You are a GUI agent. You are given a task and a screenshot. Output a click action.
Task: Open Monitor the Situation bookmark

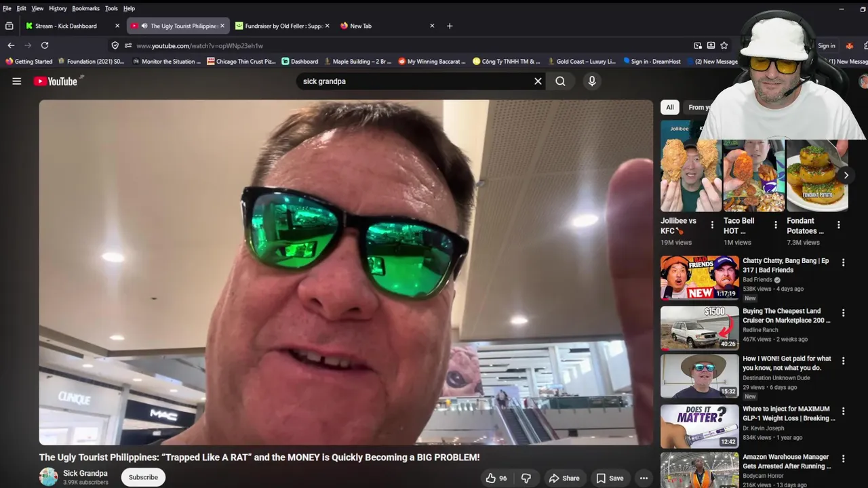pos(167,61)
